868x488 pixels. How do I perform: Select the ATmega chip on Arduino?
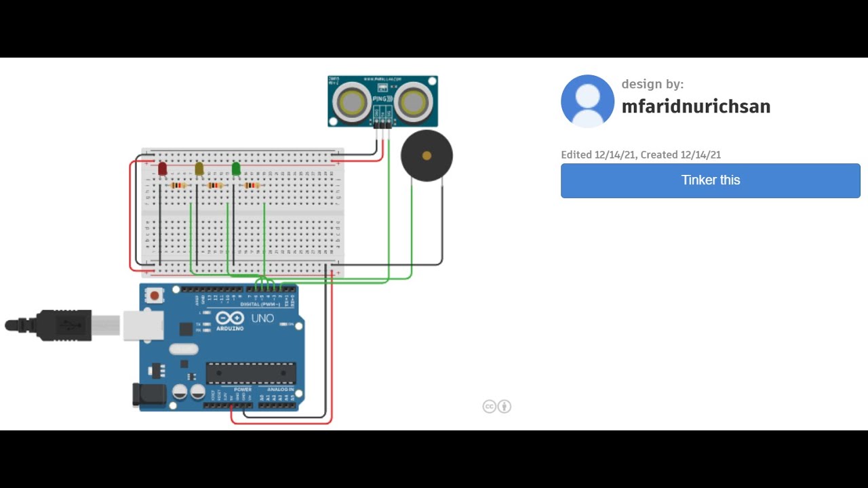tap(251, 373)
